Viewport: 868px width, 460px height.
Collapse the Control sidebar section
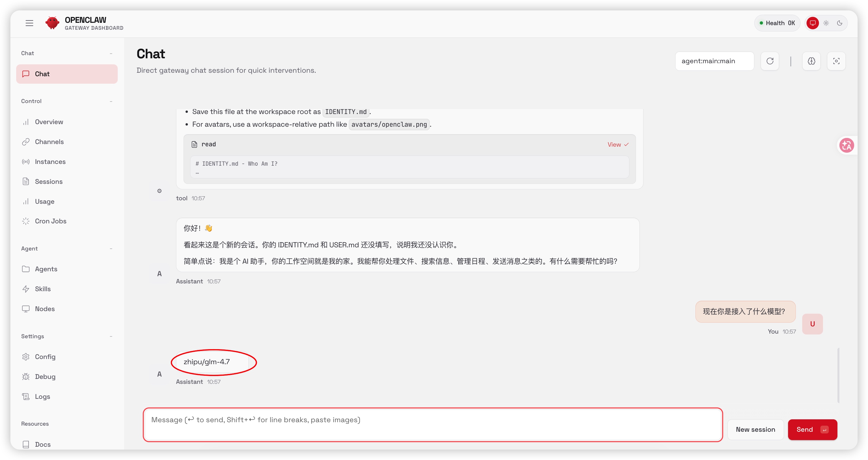(111, 101)
